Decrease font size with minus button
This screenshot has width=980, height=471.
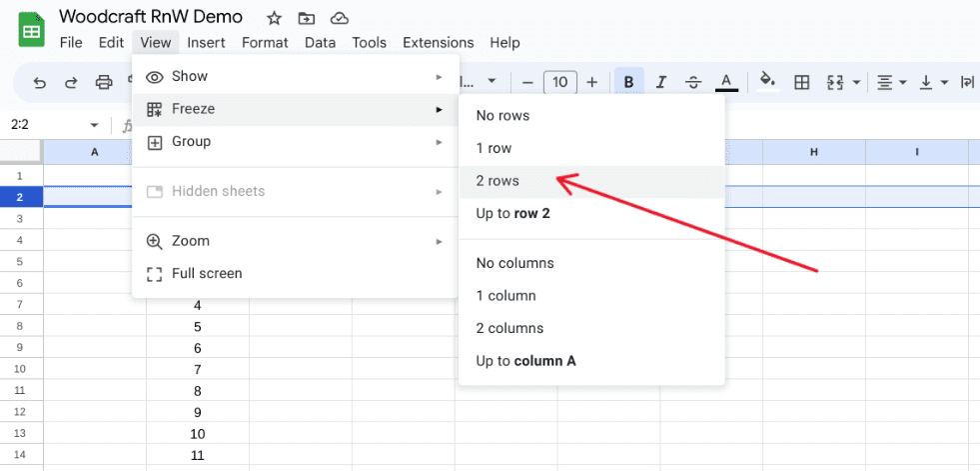(x=527, y=82)
